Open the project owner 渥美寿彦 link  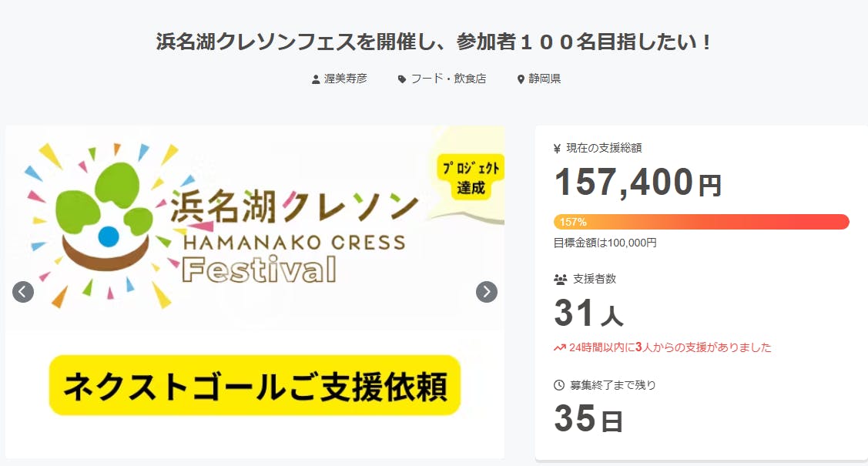[346, 79]
